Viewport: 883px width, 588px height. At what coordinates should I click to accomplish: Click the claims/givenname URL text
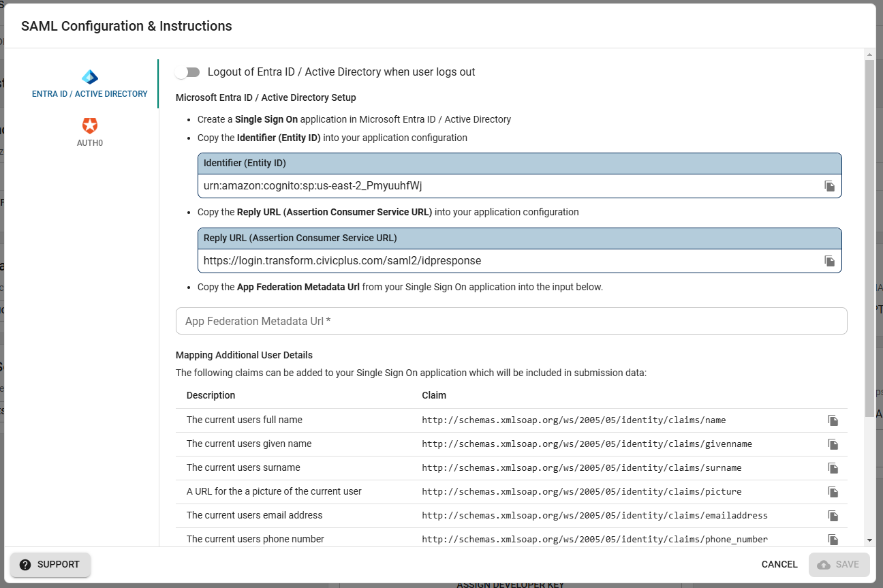(587, 444)
